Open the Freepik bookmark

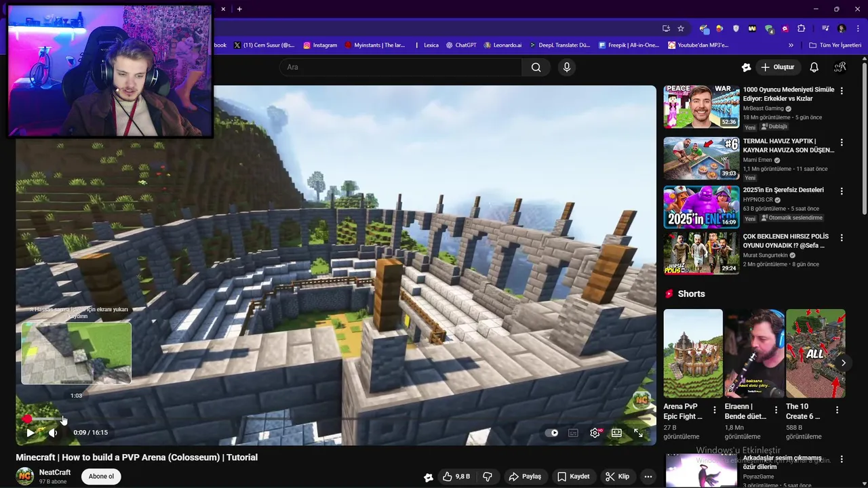pyautogui.click(x=629, y=45)
